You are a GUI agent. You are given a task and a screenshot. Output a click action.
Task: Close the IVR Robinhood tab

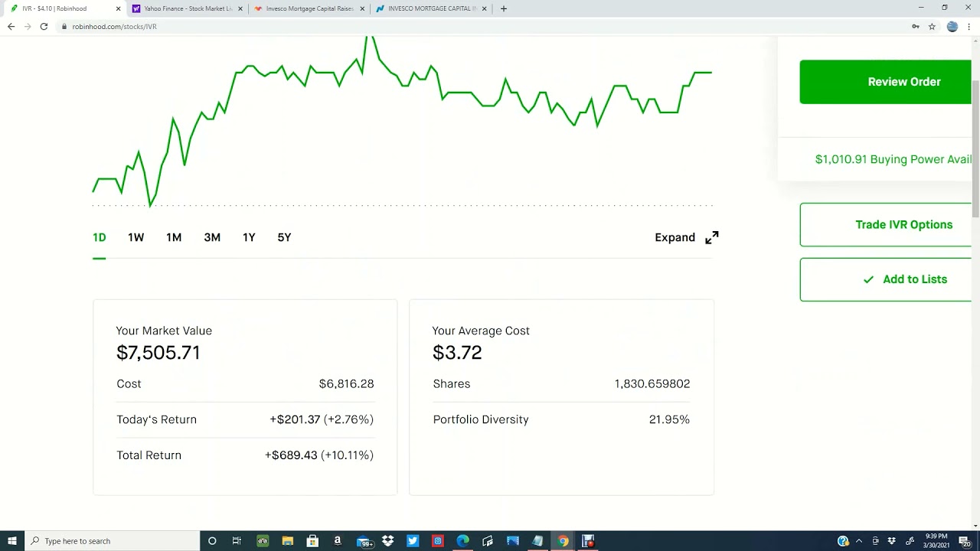point(119,8)
